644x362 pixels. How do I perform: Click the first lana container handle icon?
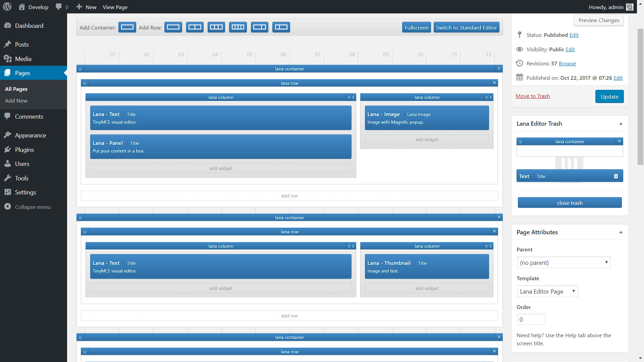click(x=80, y=69)
